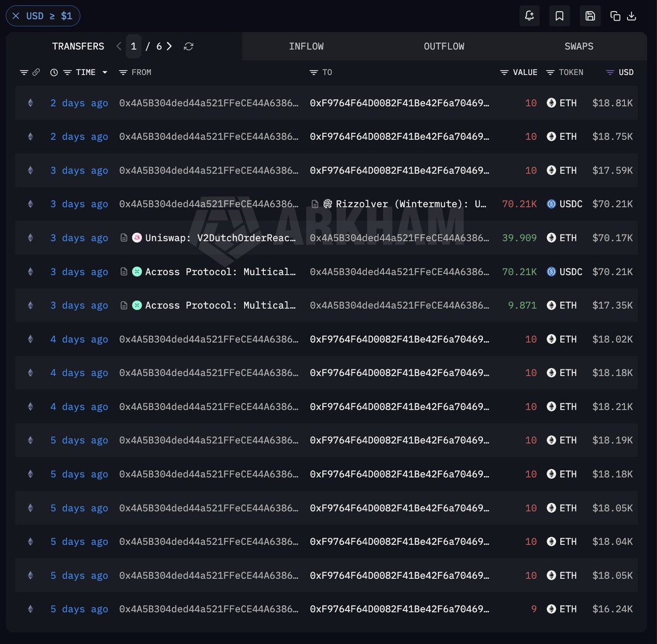Open recipient address in Uniswap row
This screenshot has height=644, width=657.
400,238
